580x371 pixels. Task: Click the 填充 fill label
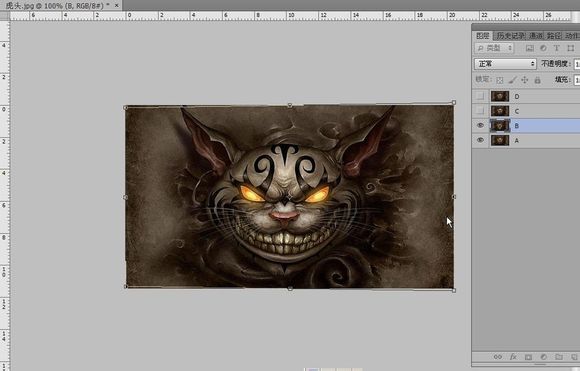point(562,80)
